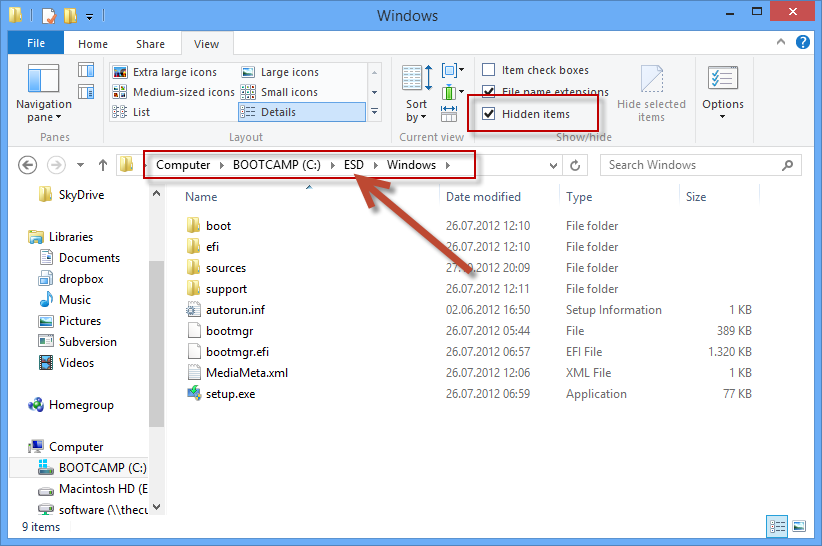822x546 pixels.
Task: Click the Sort by icon
Action: (417, 78)
